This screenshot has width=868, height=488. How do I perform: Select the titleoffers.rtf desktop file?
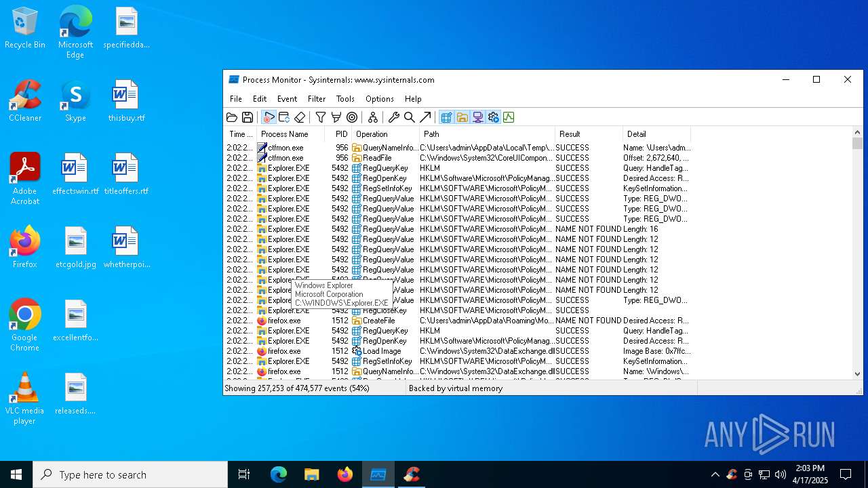(126, 175)
